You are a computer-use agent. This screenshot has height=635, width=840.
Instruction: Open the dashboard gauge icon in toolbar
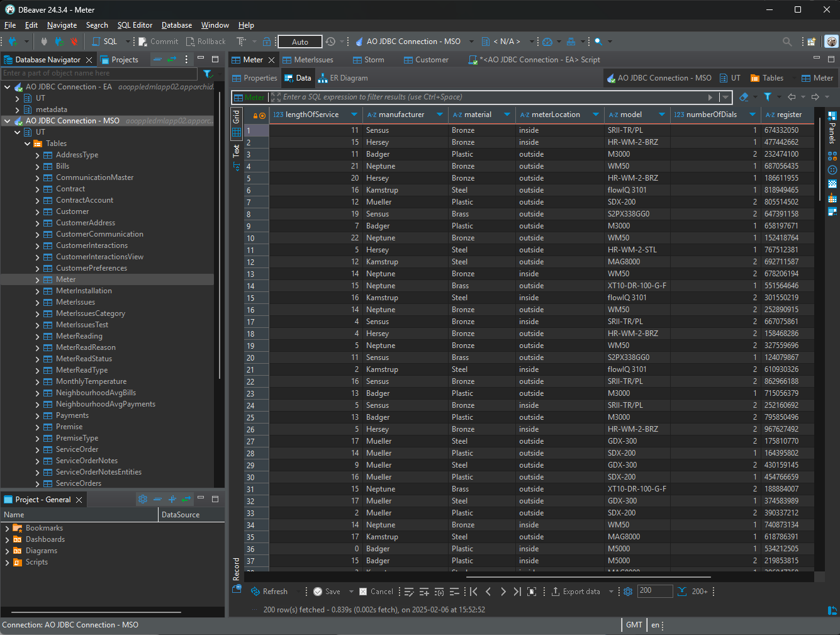pos(547,42)
